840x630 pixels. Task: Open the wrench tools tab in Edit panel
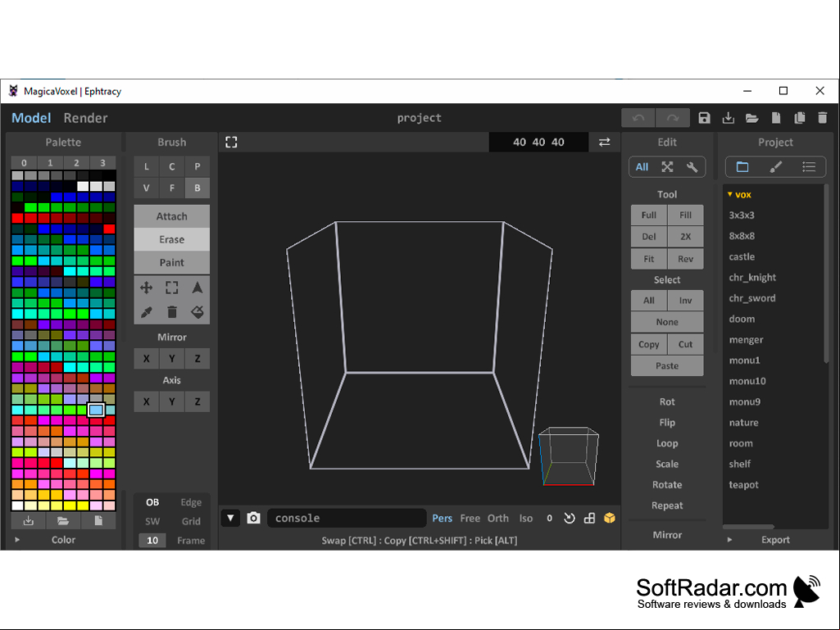tap(692, 166)
